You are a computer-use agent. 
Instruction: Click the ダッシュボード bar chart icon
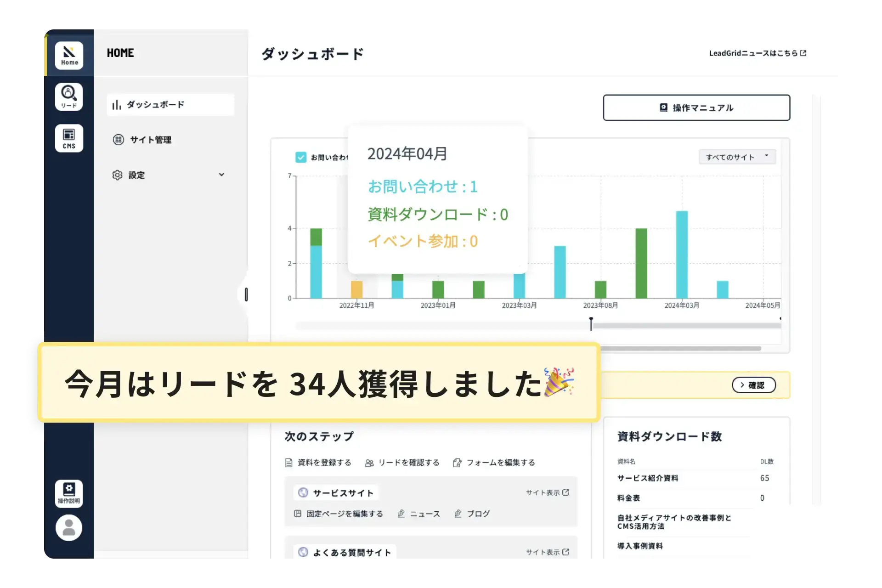(117, 105)
